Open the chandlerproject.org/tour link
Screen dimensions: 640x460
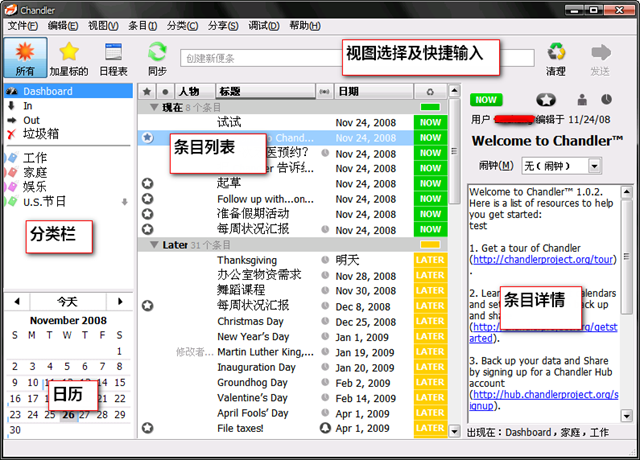coord(543,260)
